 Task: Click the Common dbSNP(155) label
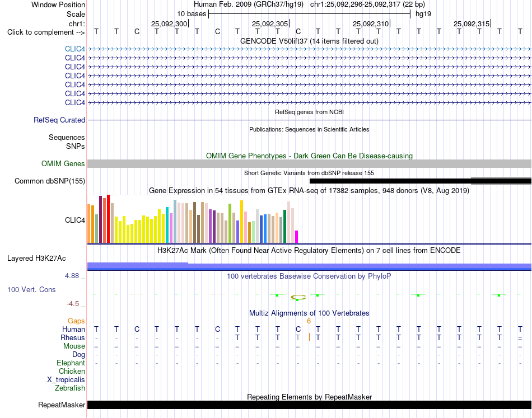[50, 181]
